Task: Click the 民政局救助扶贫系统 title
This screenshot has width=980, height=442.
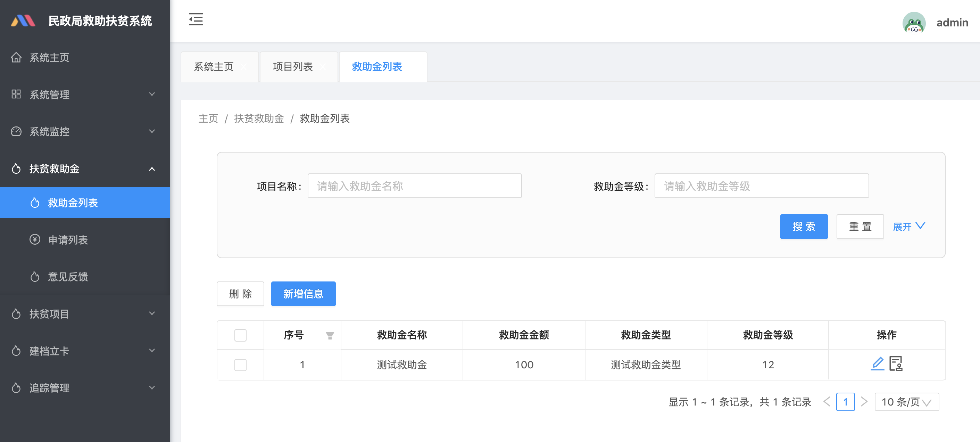Action: coord(100,21)
